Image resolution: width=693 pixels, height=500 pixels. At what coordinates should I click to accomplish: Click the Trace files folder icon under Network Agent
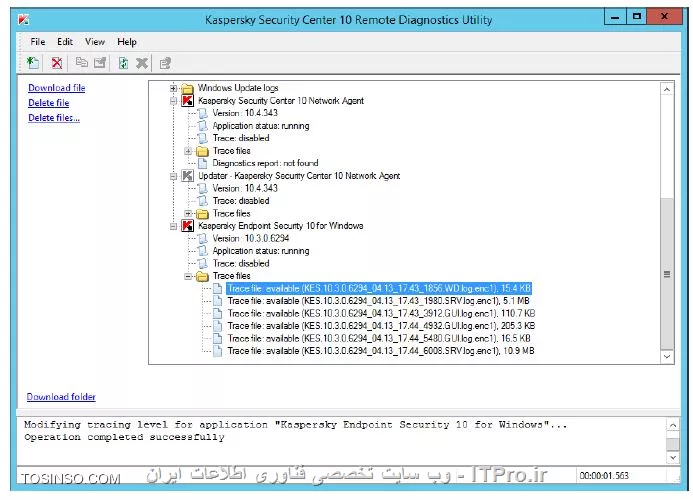coord(202,151)
